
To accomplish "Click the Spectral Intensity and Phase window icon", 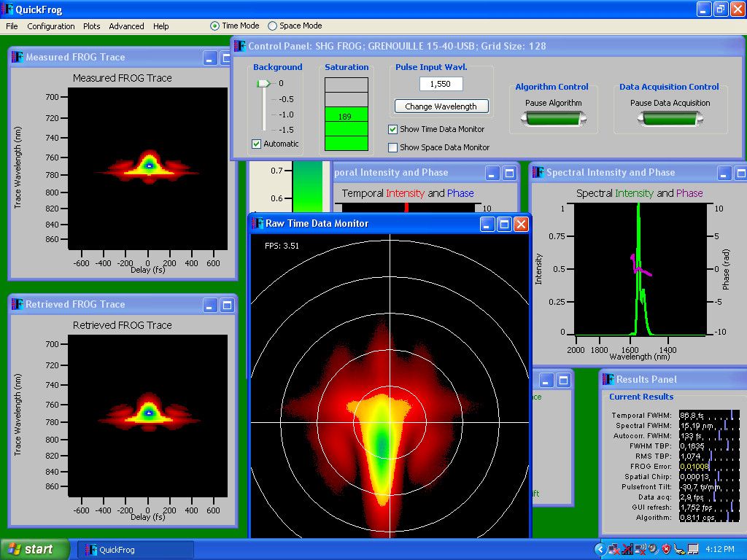I will [538, 173].
